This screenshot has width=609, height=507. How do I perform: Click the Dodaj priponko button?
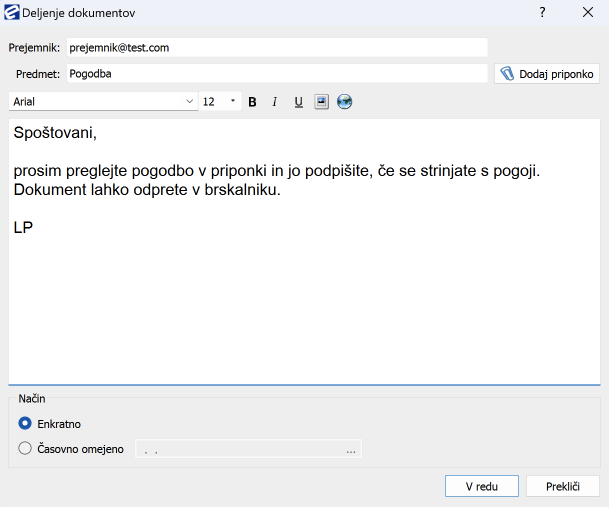(x=547, y=74)
